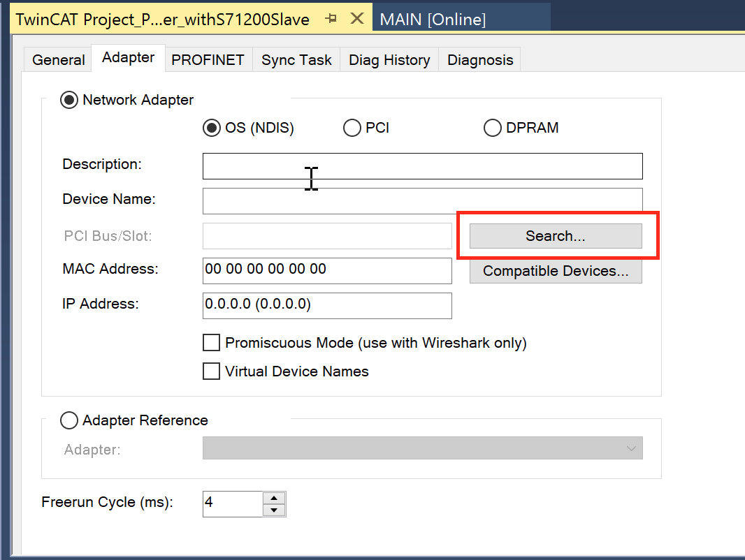745x560 pixels.
Task: Click into the Description field
Action: tap(422, 166)
